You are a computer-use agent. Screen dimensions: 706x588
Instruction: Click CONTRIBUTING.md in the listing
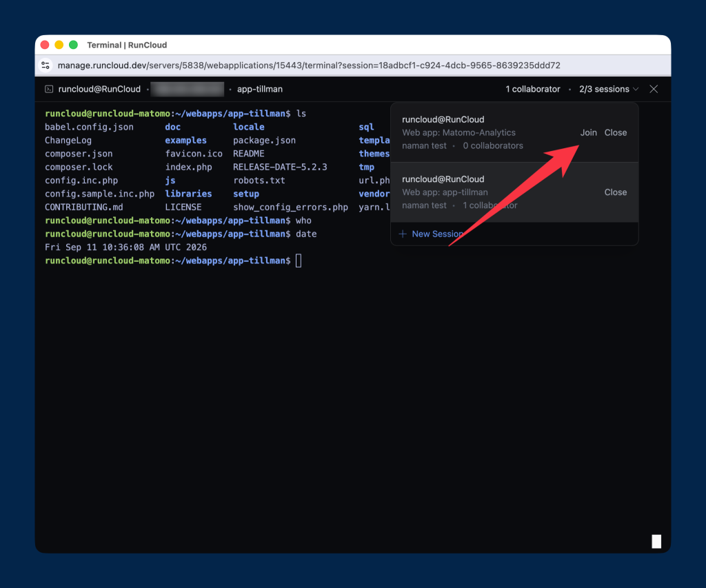[x=83, y=207]
